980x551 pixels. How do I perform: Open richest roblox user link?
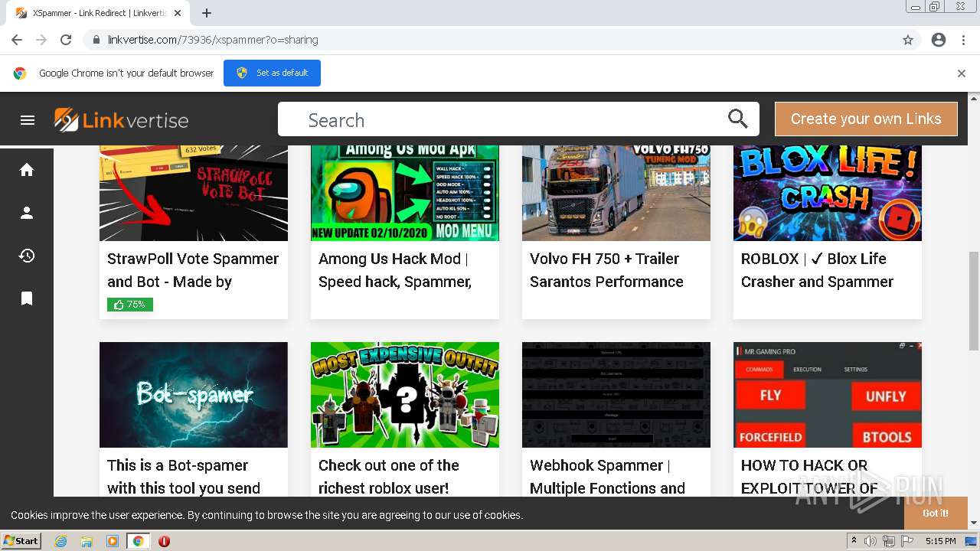coord(389,477)
